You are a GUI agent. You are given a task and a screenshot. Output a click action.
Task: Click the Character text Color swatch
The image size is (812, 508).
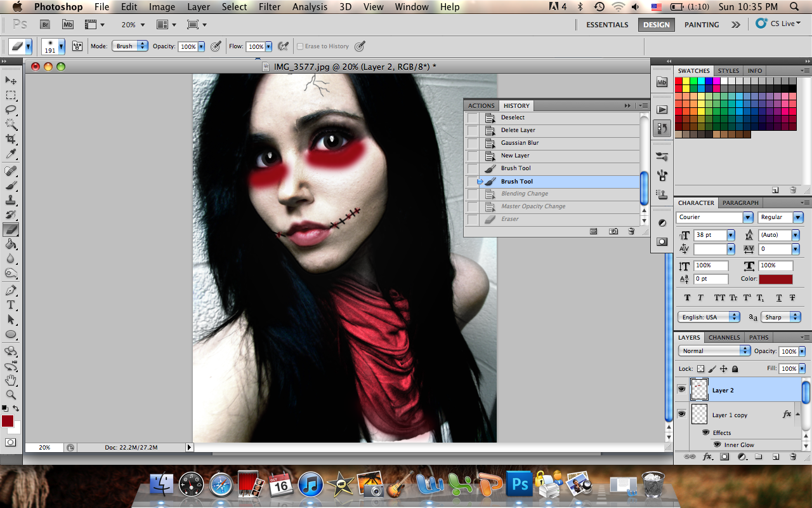tap(776, 279)
